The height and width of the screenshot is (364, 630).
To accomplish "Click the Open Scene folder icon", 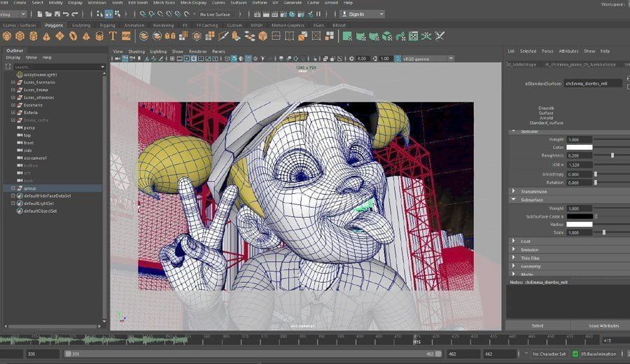I will (48, 14).
